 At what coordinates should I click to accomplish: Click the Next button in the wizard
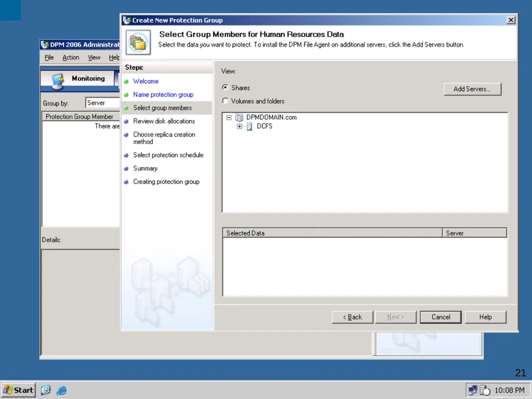395,317
